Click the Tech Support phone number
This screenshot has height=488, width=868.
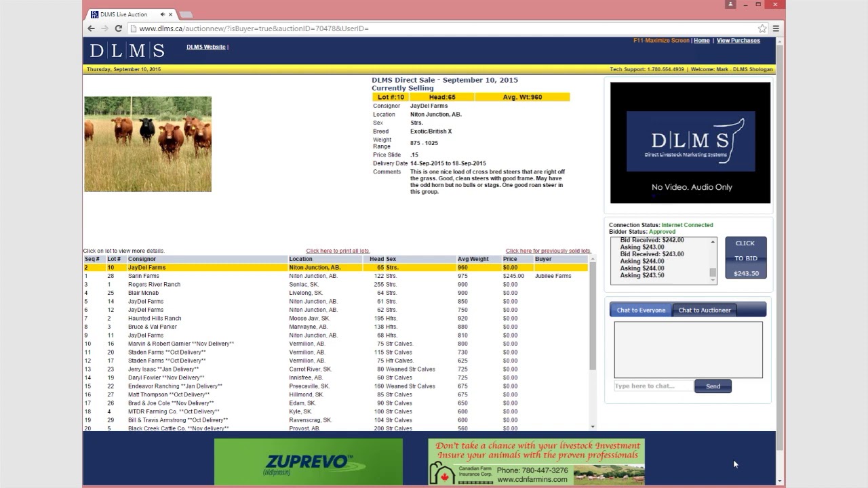pos(665,69)
